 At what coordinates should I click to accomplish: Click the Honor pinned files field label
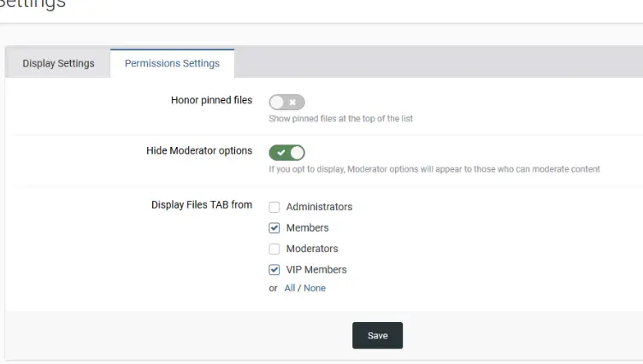(x=211, y=100)
